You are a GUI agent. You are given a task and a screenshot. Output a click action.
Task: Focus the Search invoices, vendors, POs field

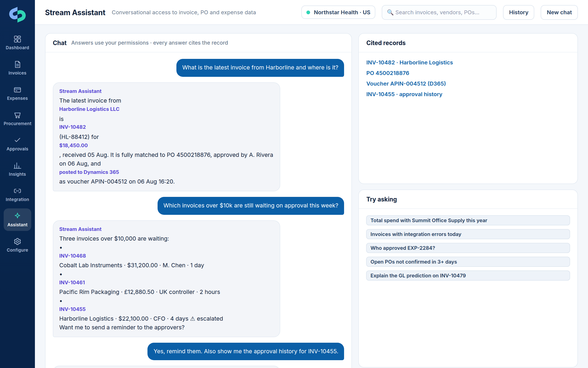(x=439, y=12)
